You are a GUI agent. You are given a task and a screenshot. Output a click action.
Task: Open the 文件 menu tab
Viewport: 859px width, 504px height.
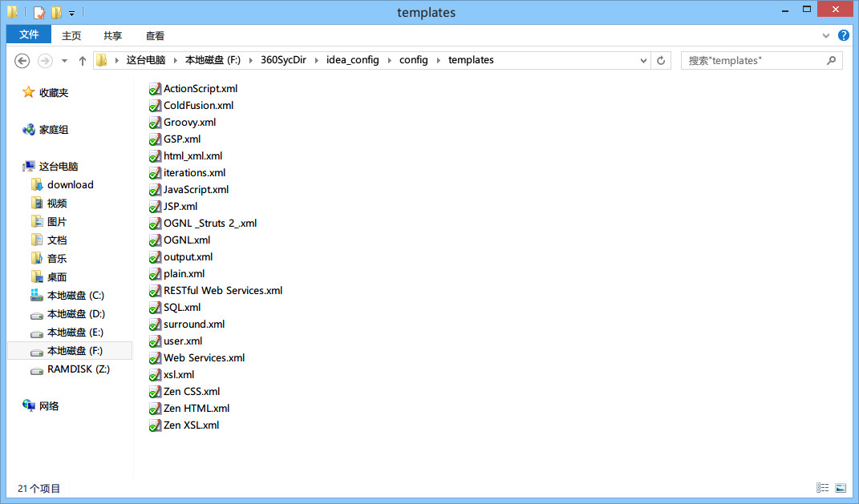pyautogui.click(x=29, y=34)
